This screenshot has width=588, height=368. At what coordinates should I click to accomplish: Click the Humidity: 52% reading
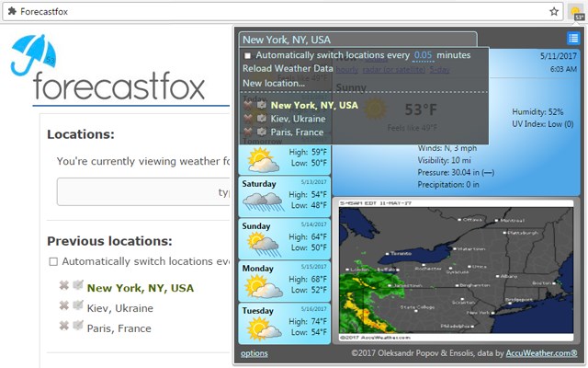coord(537,112)
